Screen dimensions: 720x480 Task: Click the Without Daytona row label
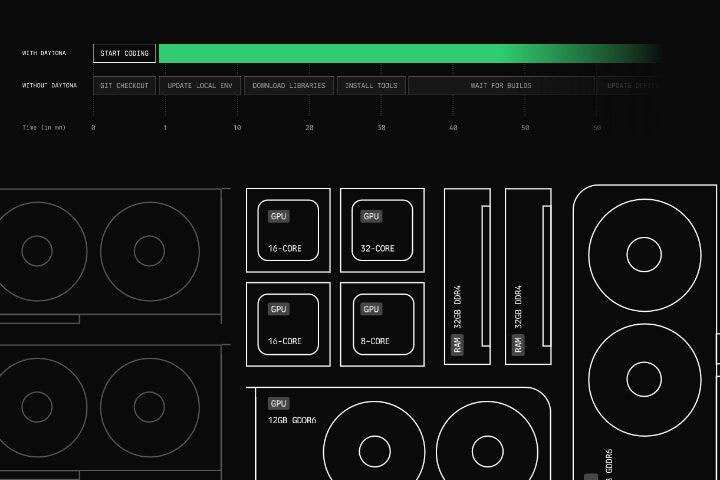[49, 86]
